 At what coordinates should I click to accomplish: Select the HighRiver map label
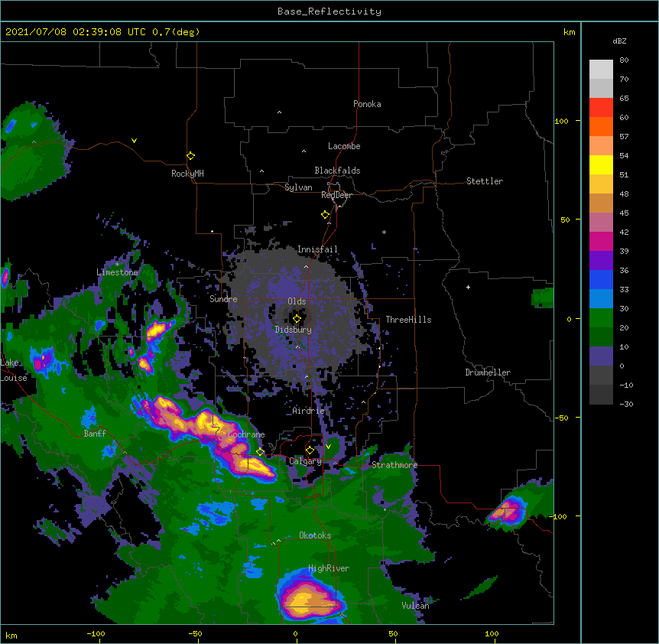[329, 568]
